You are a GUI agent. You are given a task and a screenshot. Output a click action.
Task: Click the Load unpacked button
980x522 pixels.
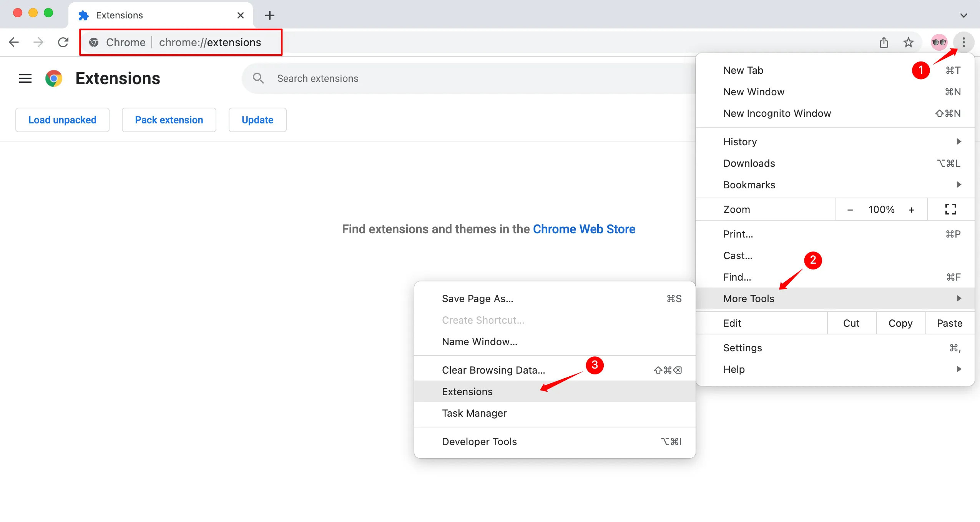[x=62, y=119]
